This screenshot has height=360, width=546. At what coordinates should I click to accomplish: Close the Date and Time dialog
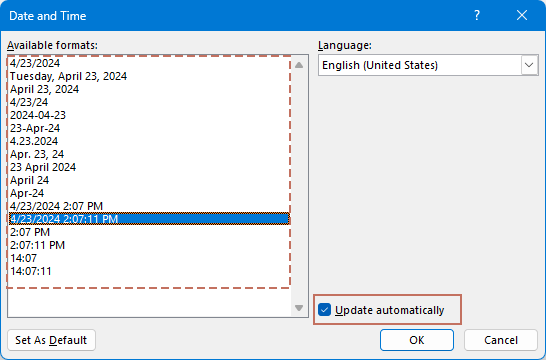point(522,15)
